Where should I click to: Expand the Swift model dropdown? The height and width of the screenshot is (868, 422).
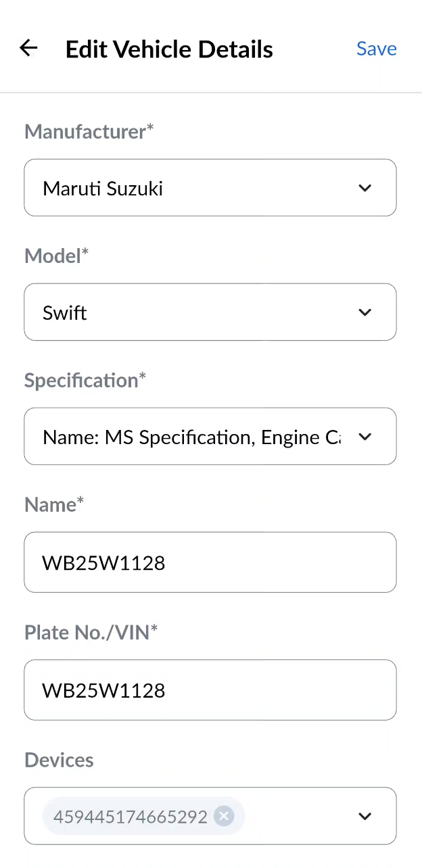point(189,312)
